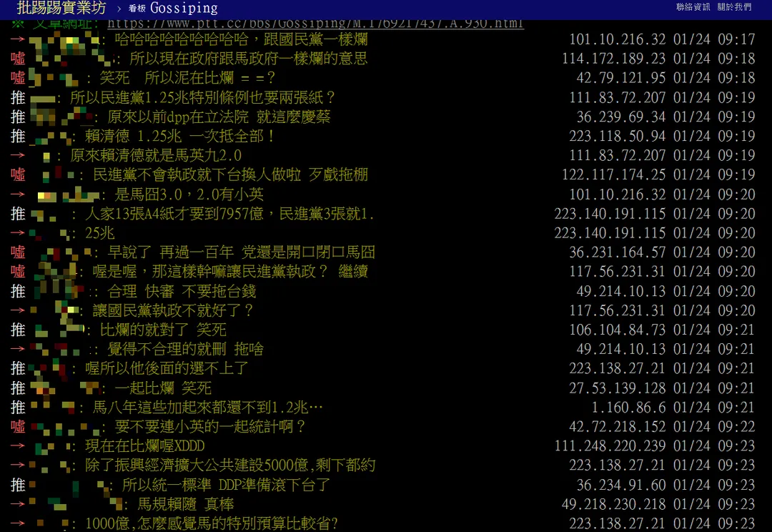Select comment '比爛的就對了 笑死'
The image size is (772, 532).
163,330
